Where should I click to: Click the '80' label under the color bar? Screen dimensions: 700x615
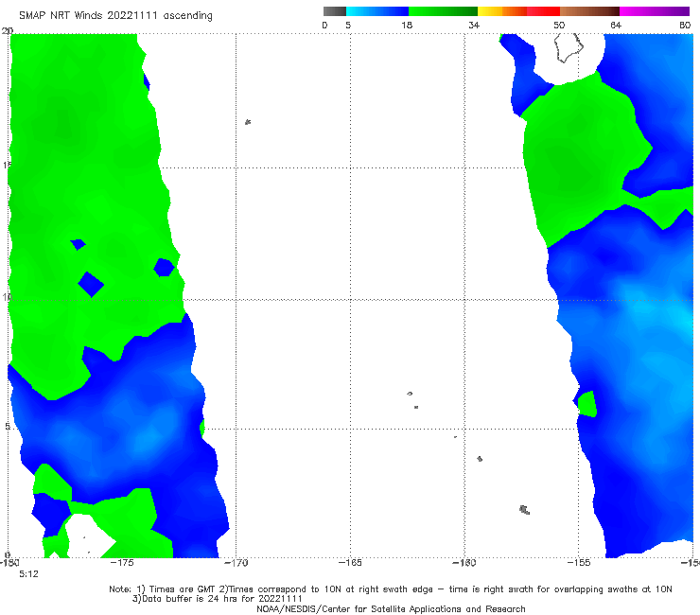click(x=685, y=26)
